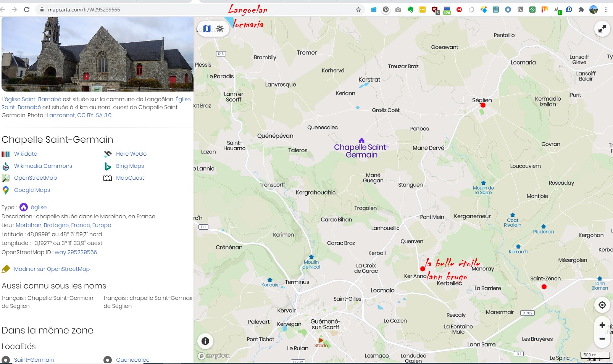Zoom out on the map

click(x=602, y=339)
